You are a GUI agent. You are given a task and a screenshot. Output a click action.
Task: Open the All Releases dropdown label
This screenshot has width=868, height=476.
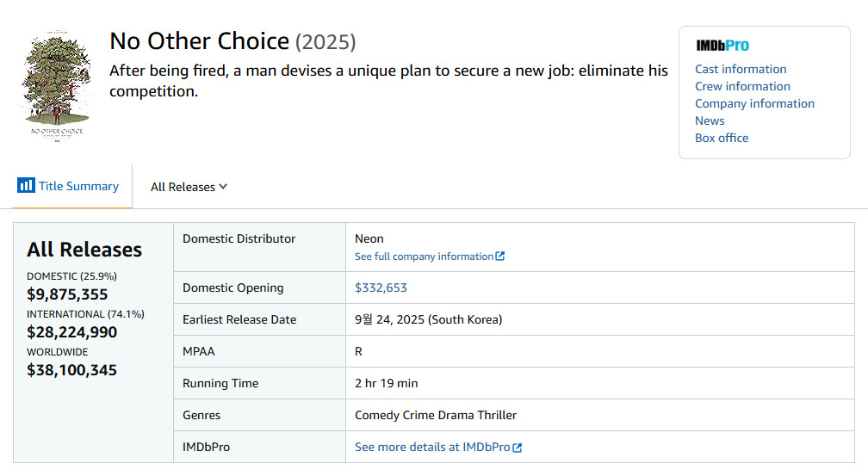(x=183, y=187)
